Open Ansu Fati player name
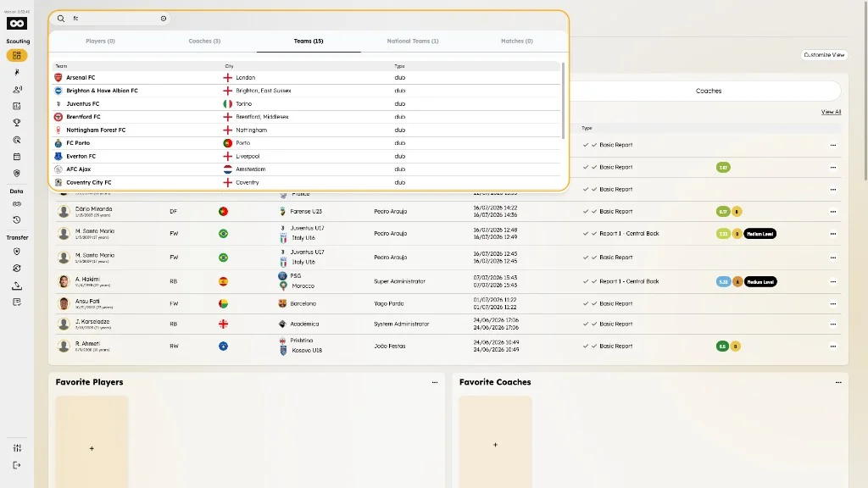868x488 pixels. pyautogui.click(x=87, y=301)
